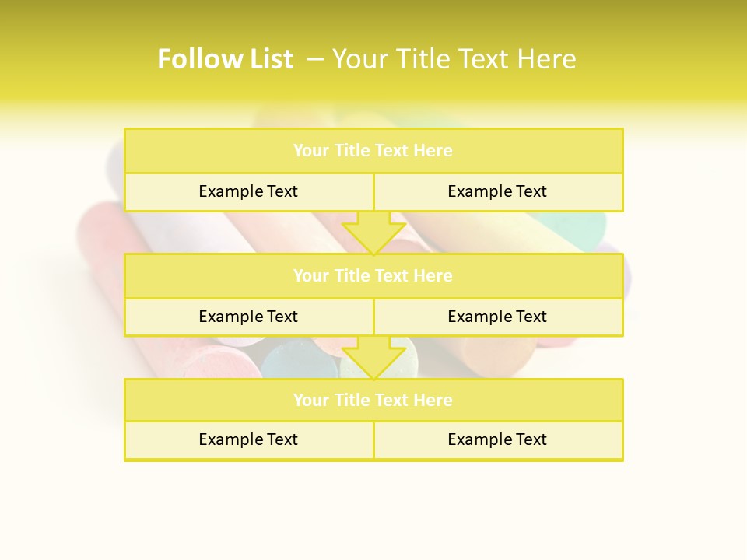Pick the bottom "Your Title Text Here" header box

tap(373, 400)
